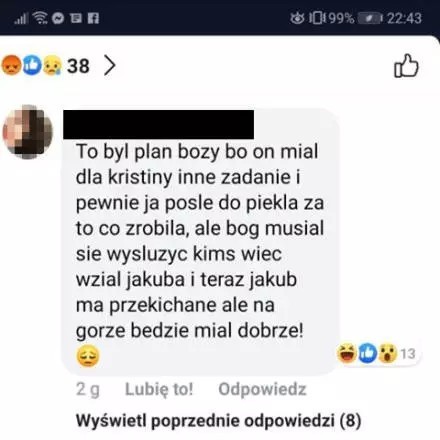440x440 pixels.
Task: Expand 'Wyświetl poprzednie odpowiedzi (8)'
Action: [218, 421]
